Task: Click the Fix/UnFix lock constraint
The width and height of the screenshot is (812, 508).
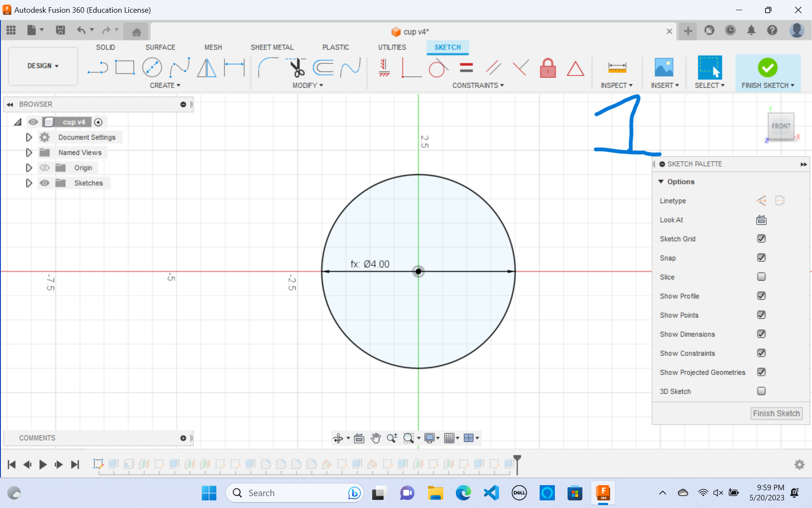Action: click(548, 68)
